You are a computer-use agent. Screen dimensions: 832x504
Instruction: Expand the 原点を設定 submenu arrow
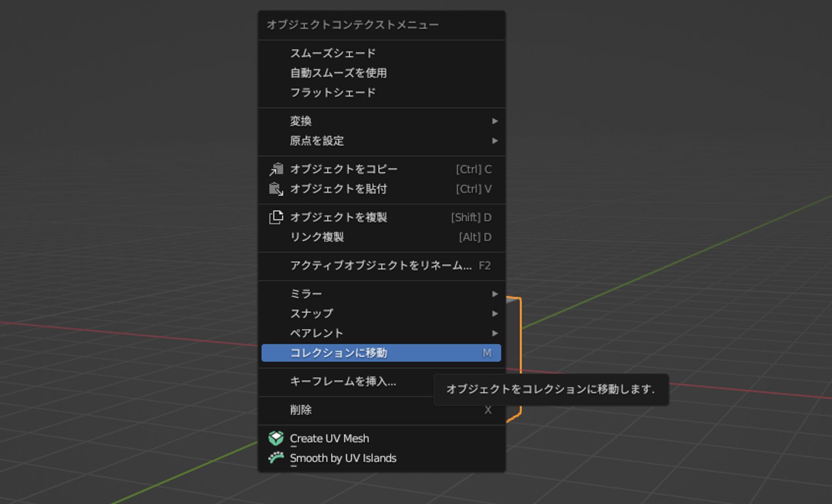point(495,141)
